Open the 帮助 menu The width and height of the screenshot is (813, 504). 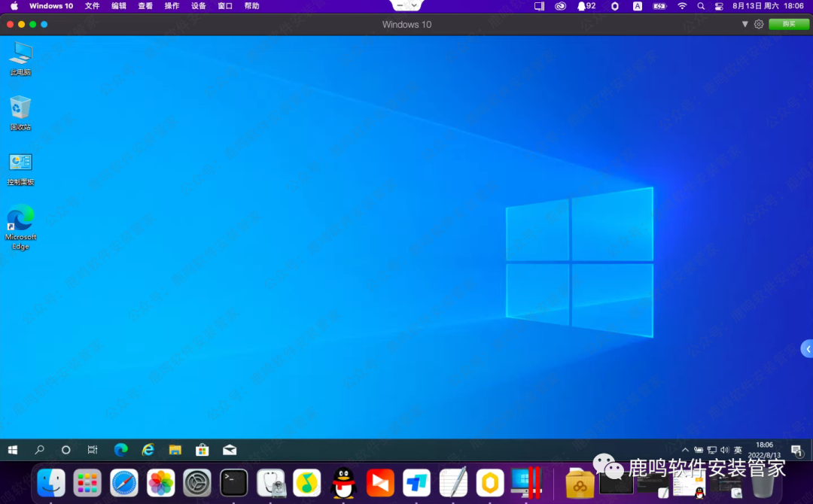click(x=251, y=6)
